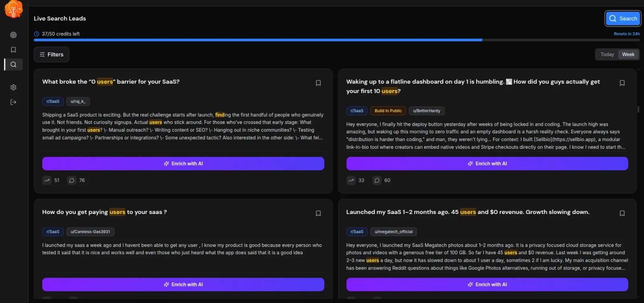The image size is (644, 303).
Task: Click the post body starting "I launched my saas a week ago"
Action: tap(182, 249)
